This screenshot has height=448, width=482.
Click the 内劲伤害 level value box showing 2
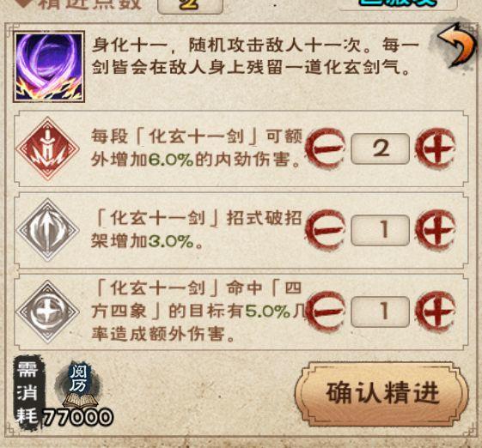coord(381,148)
